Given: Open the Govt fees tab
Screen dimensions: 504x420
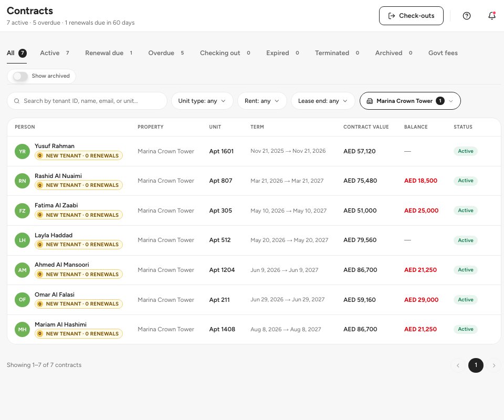Looking at the screenshot, I should click(x=443, y=53).
